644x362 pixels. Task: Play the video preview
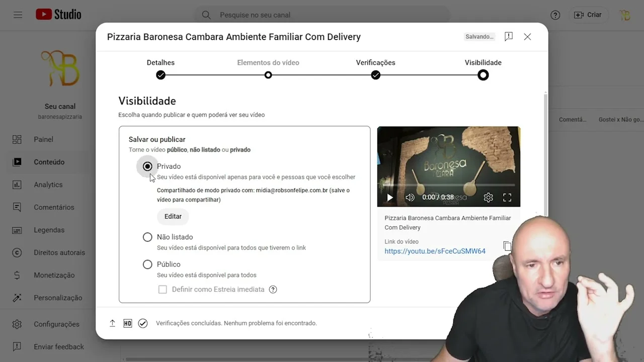click(390, 198)
